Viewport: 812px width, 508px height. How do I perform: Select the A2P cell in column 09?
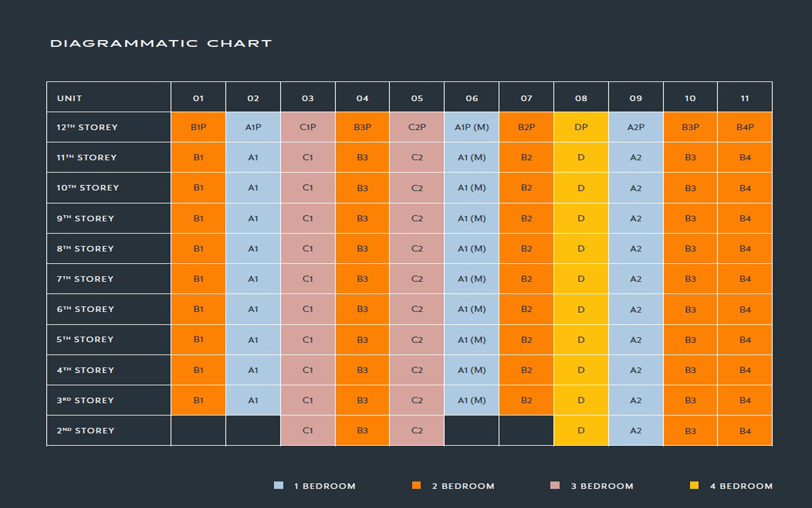tap(636, 127)
